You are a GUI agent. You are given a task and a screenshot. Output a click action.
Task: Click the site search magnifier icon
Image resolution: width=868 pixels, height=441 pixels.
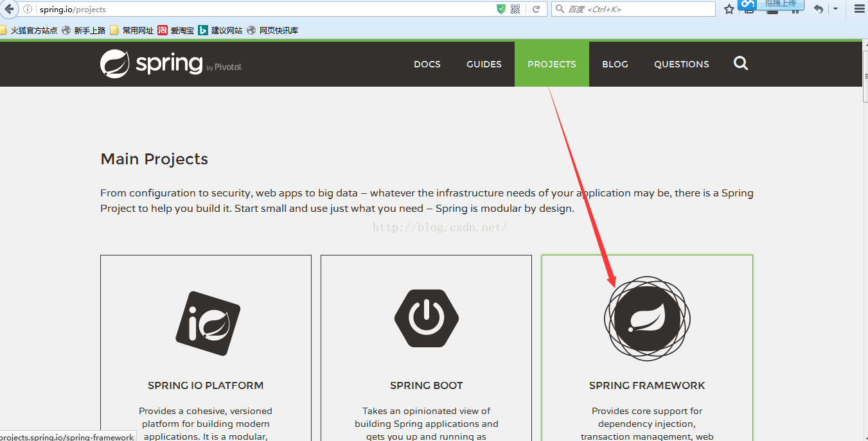[741, 64]
